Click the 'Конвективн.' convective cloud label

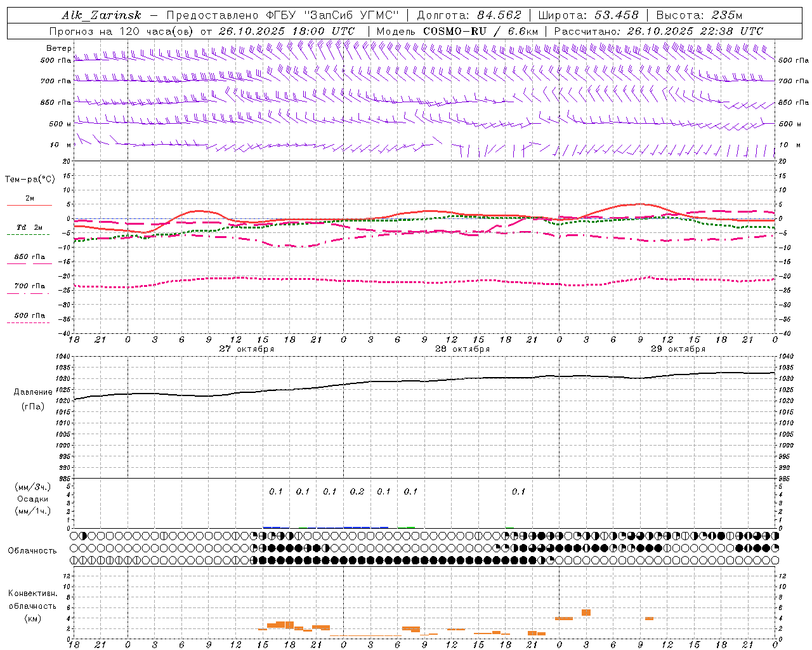pos(32,594)
